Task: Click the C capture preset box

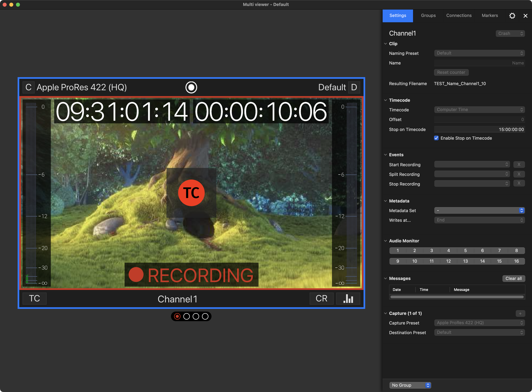Action: tap(28, 87)
